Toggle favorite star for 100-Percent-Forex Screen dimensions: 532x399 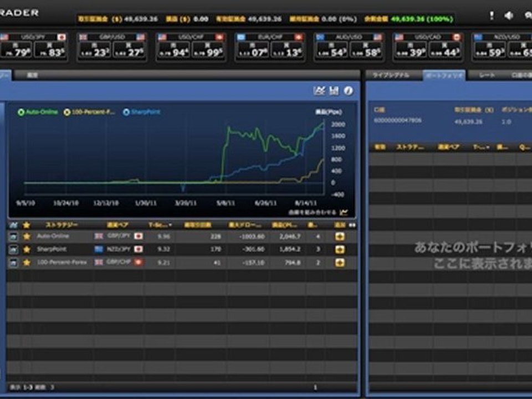click(27, 263)
